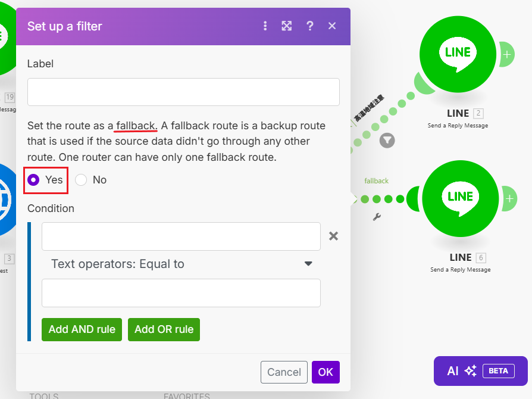The image size is (532, 399).
Task: Open the LINE module numbered 2
Action: [458, 54]
